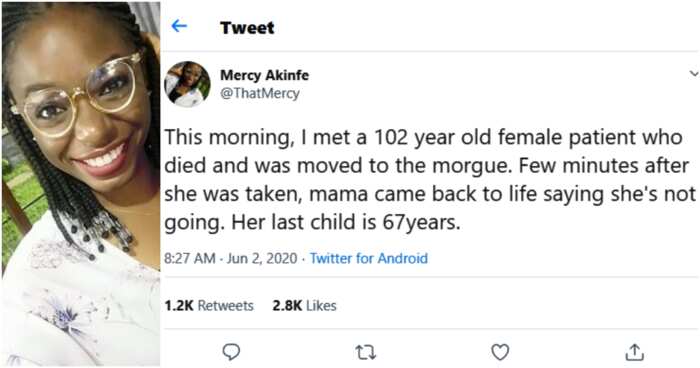Select the Tweet page heading
Image resolution: width=700 pixels, height=368 pixels.
[x=247, y=28]
